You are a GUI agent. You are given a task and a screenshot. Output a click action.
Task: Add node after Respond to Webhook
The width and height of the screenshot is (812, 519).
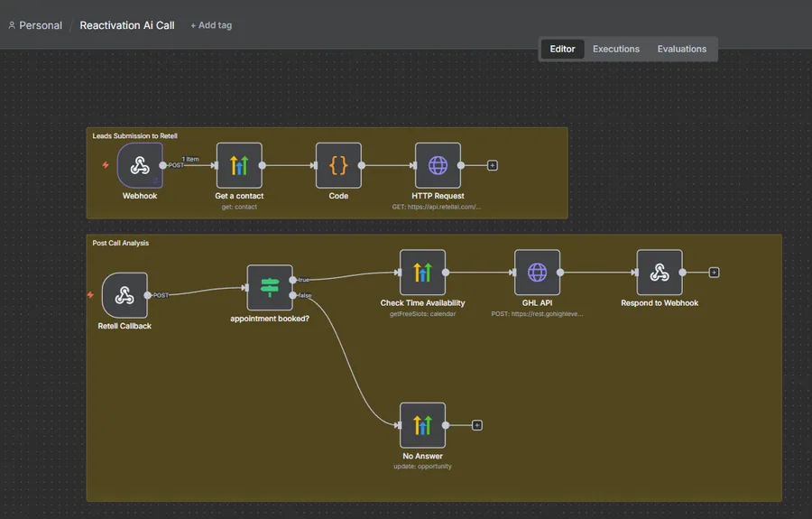coord(715,273)
